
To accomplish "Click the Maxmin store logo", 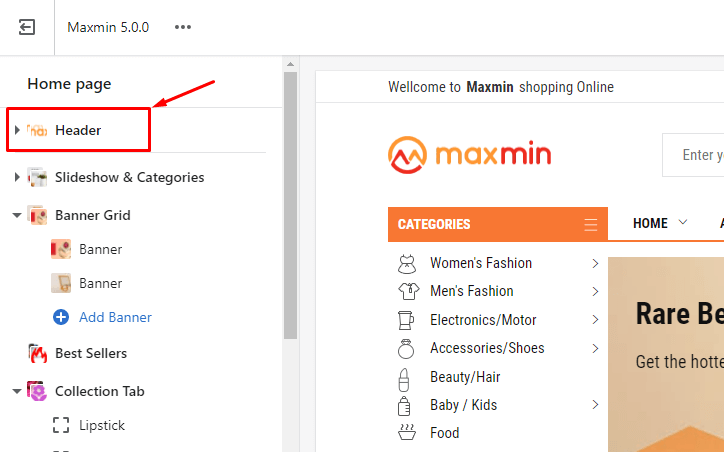I will [469, 154].
